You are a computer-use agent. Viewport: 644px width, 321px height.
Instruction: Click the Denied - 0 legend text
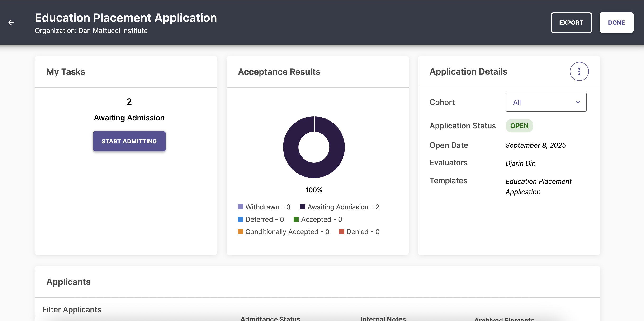click(363, 231)
